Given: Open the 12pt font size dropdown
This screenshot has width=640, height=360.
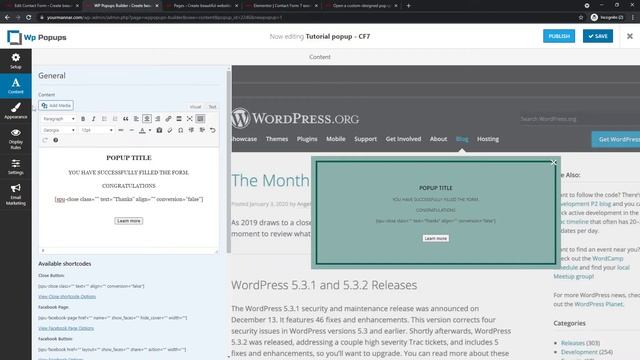Looking at the screenshot, I should [x=97, y=130].
